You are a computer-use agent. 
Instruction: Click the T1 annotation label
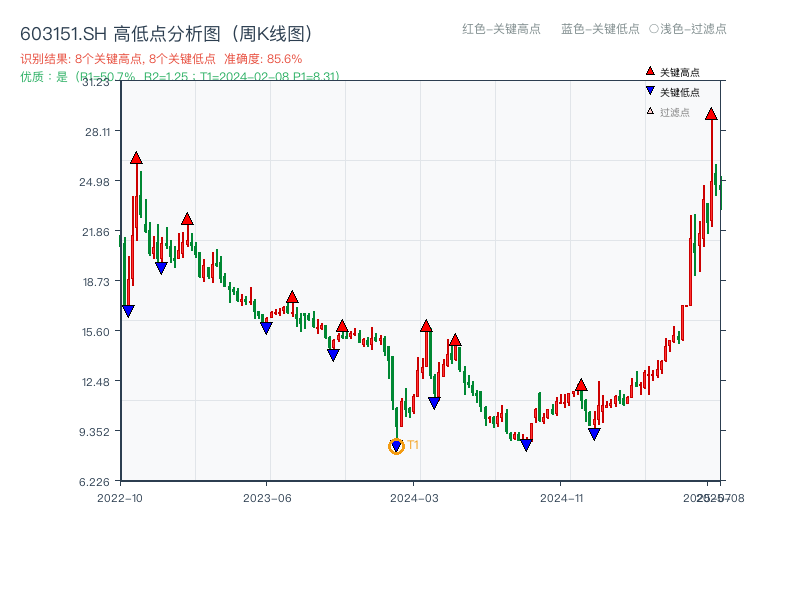[x=412, y=444]
